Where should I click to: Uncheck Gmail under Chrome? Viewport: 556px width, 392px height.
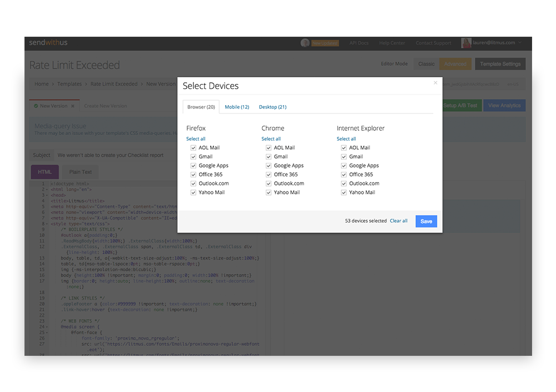269,156
